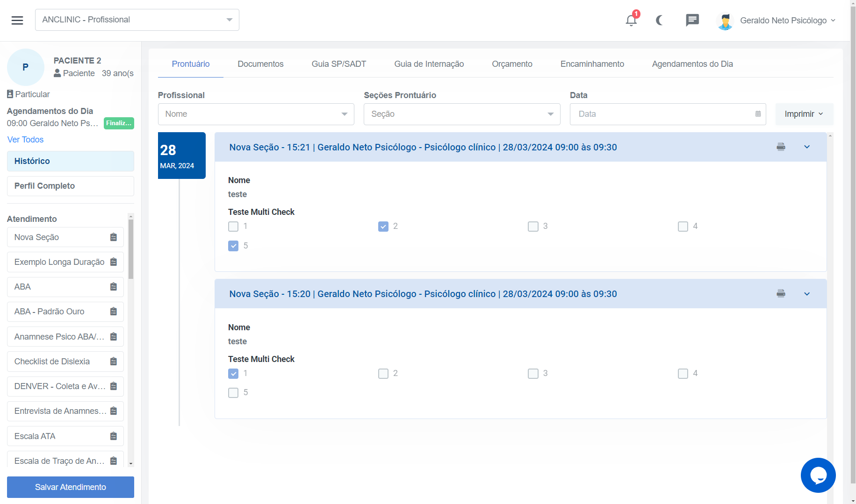Uncheck checkbox 5 in 15:21 section
Image resolution: width=856 pixels, height=504 pixels.
tap(233, 246)
